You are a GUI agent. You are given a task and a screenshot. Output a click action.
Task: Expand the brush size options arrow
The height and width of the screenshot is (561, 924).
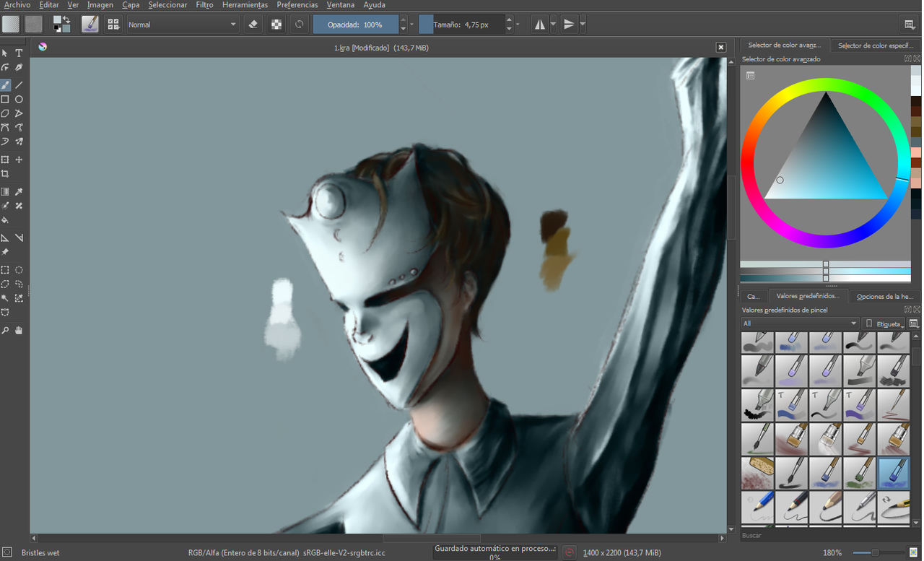click(x=518, y=24)
